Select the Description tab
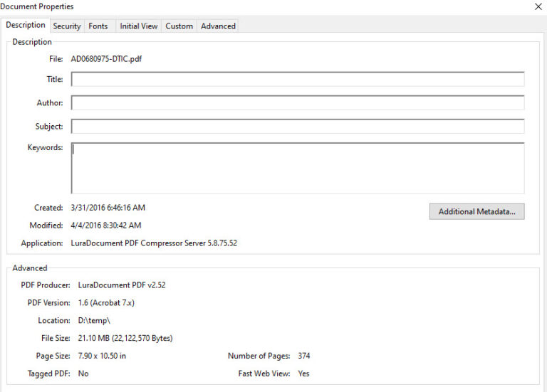This screenshot has height=392, width=547. point(26,25)
